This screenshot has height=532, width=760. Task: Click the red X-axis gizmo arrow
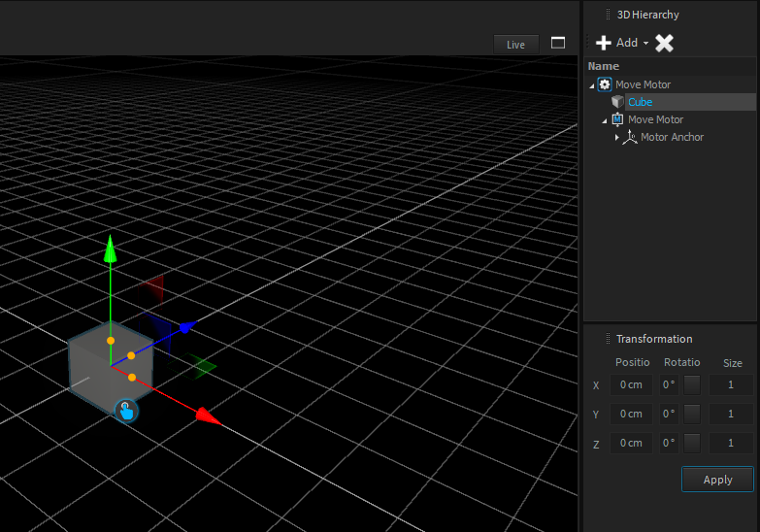tap(206, 416)
